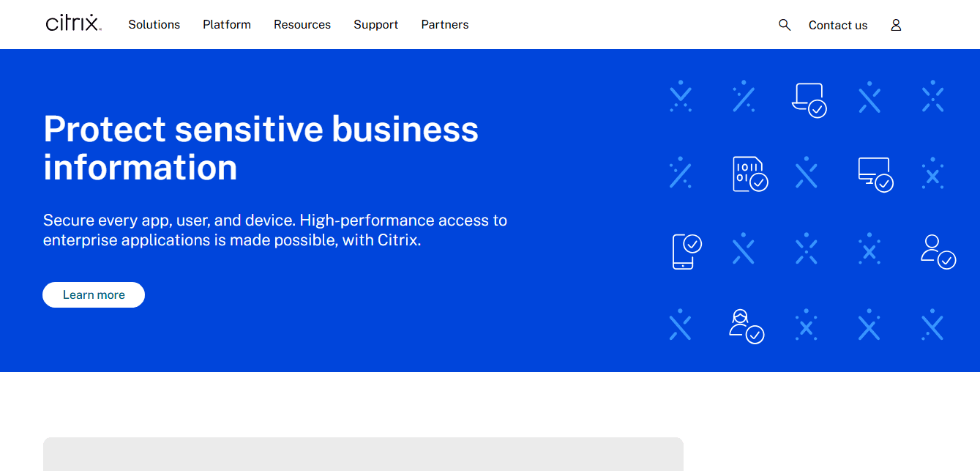Image resolution: width=980 pixels, height=471 pixels.
Task: Click the smartphone checkmark icon
Action: click(687, 251)
